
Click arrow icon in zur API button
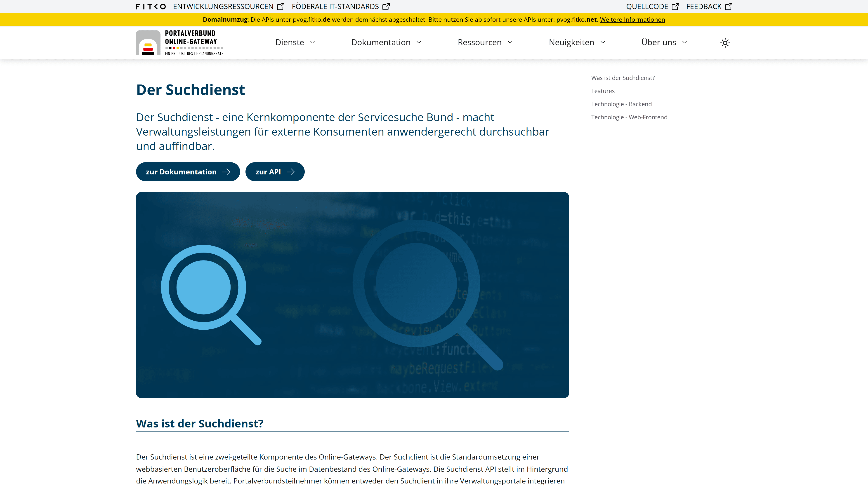290,172
